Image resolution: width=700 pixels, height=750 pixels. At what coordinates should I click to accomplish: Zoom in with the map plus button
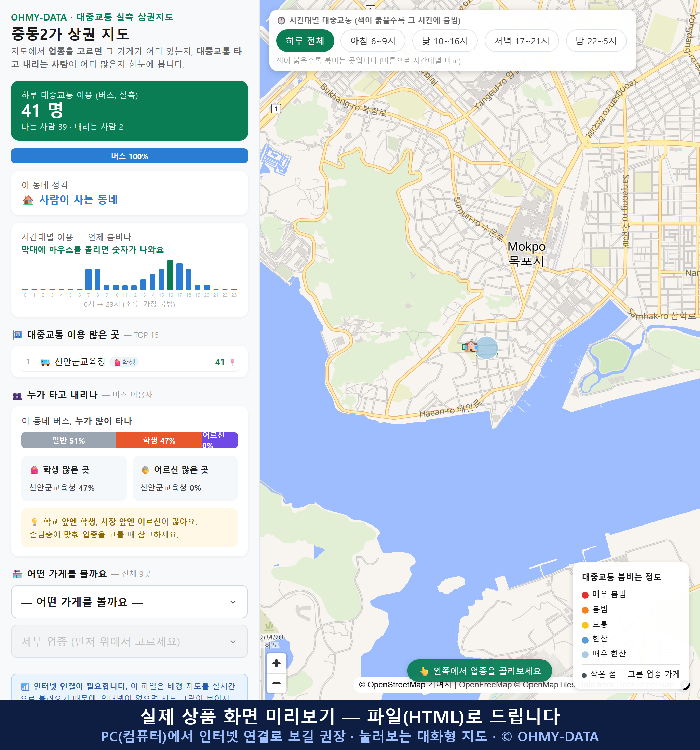pyautogui.click(x=276, y=663)
